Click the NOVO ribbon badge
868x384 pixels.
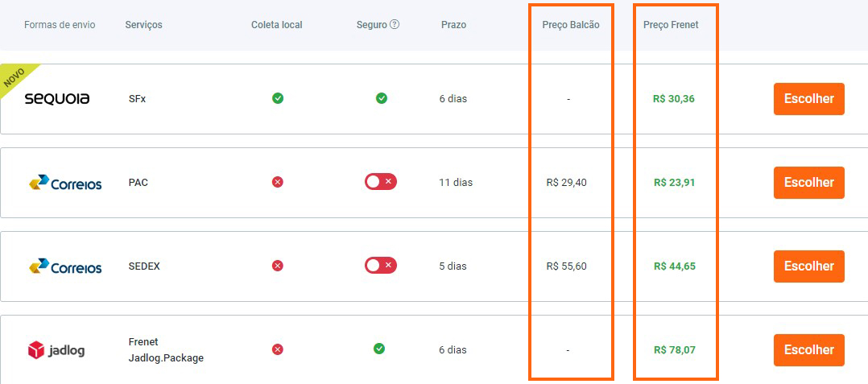(15, 78)
